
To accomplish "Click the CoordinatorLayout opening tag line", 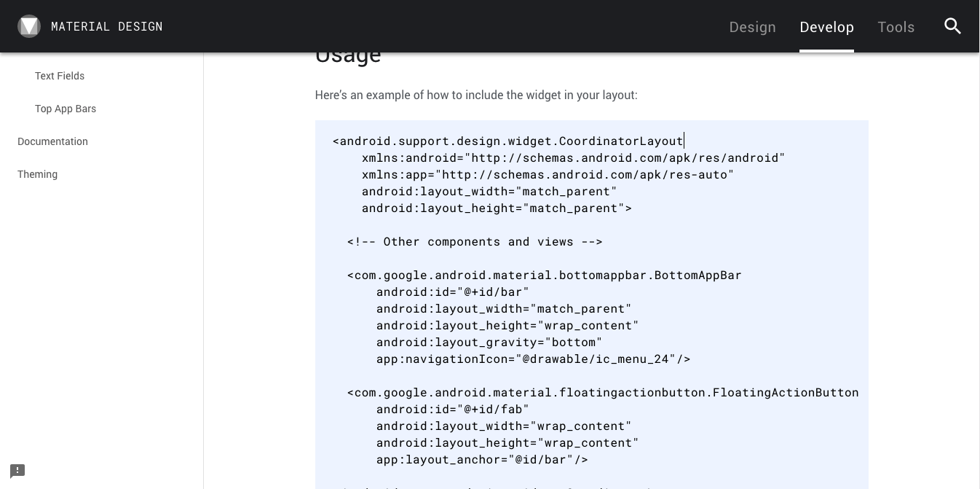I will 507,141.
